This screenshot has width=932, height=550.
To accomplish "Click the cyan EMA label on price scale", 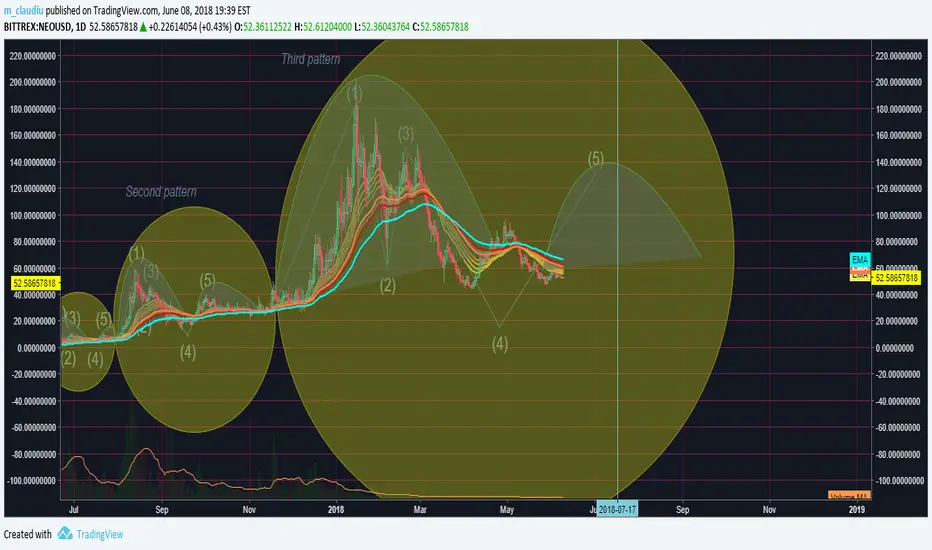I will [x=860, y=259].
